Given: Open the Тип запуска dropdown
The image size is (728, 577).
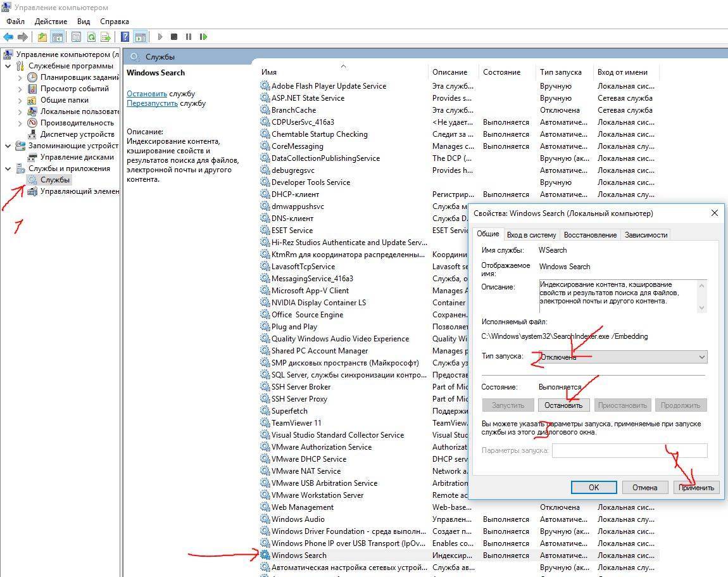Looking at the screenshot, I should 622,357.
